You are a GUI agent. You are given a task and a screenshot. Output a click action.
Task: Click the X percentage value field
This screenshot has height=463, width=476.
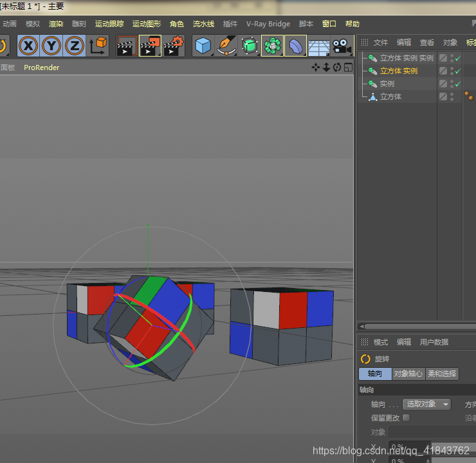point(410,447)
